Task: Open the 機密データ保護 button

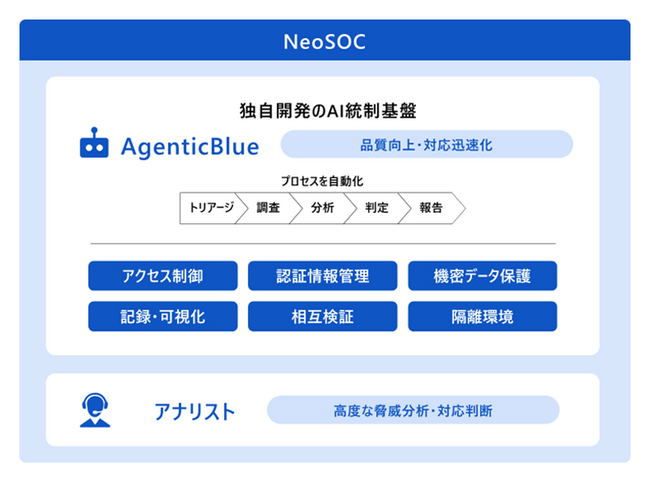Action: (x=483, y=276)
